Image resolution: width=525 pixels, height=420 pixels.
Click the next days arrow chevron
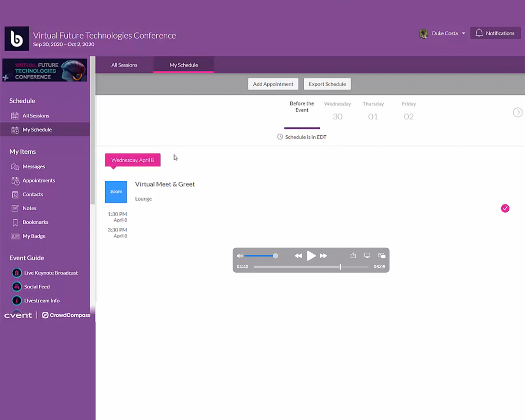pyautogui.click(x=517, y=112)
